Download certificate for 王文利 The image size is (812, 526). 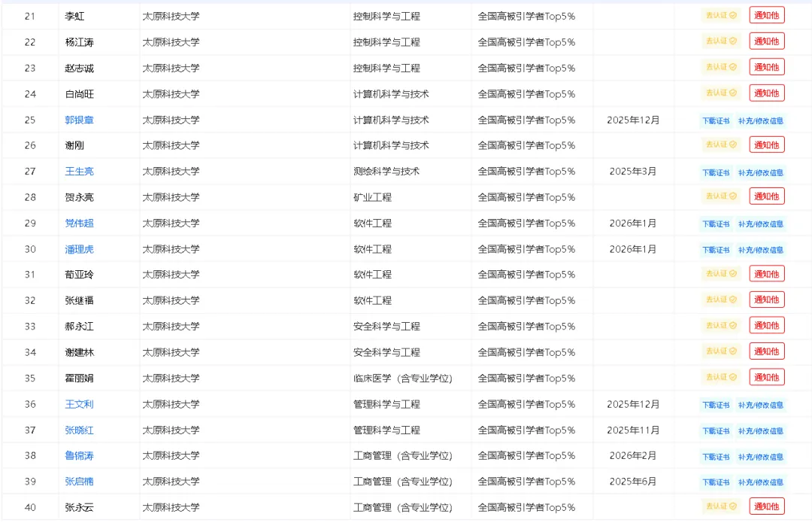coord(716,405)
